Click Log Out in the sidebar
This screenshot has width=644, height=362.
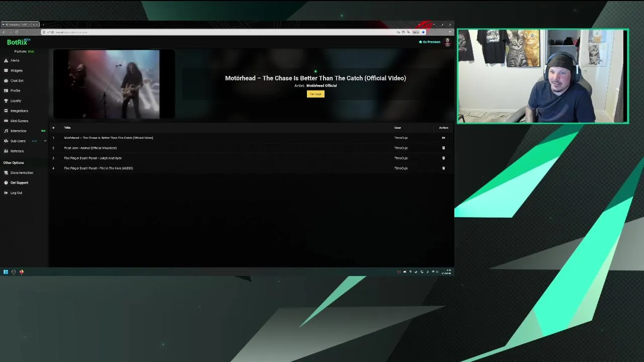point(16,193)
